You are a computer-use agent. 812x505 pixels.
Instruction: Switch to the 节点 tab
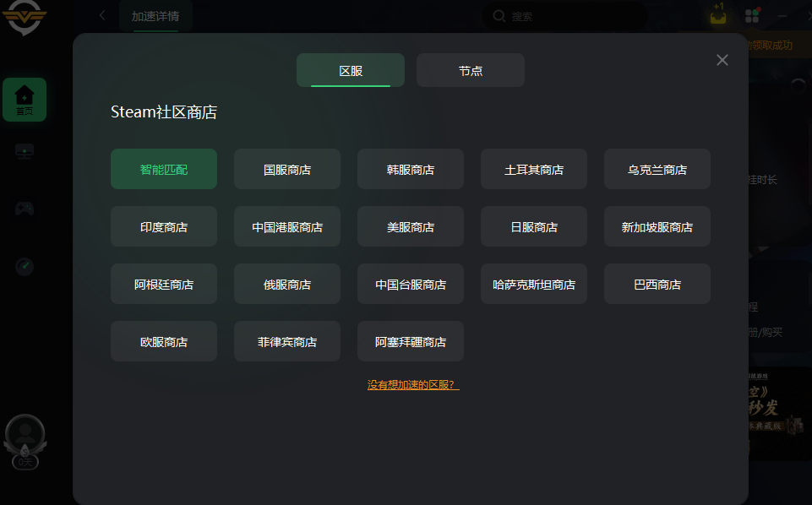coord(470,70)
